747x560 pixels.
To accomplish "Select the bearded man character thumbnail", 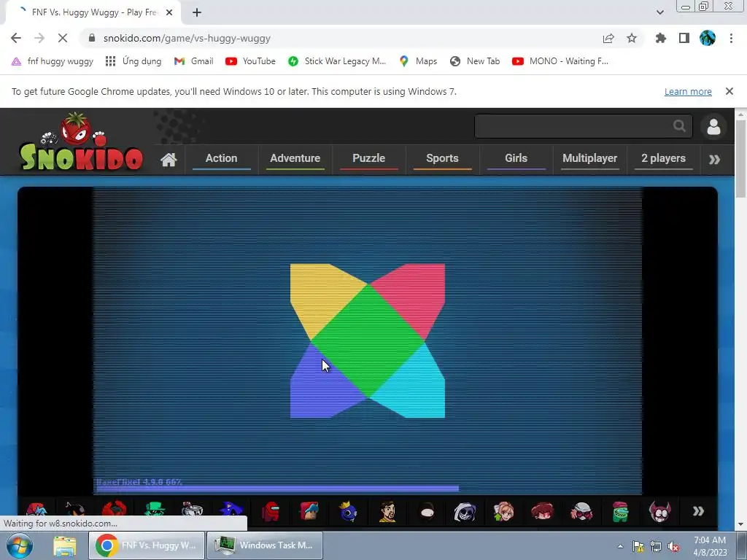I will coord(387,511).
